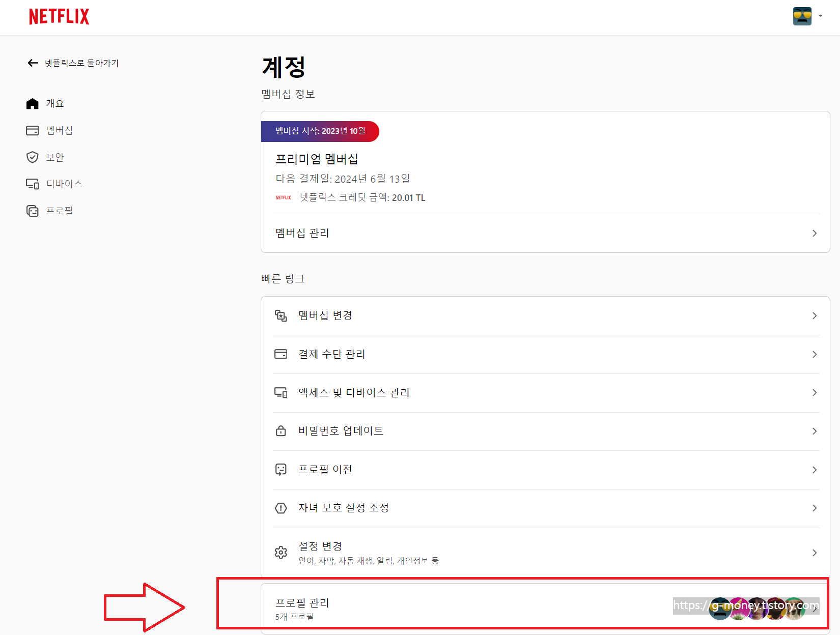Screen dimensions: 840x635
Task: Open the profile avatar menu
Action: [x=807, y=16]
